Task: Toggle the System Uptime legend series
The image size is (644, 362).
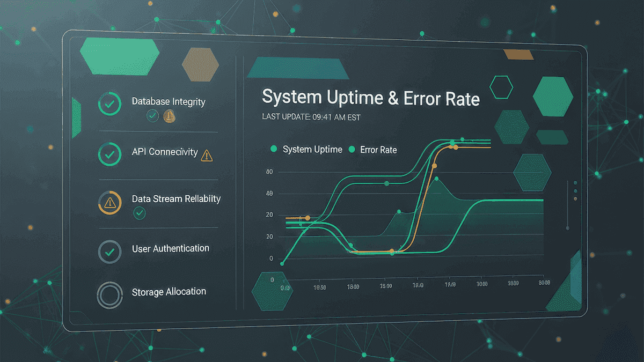Action: click(306, 150)
